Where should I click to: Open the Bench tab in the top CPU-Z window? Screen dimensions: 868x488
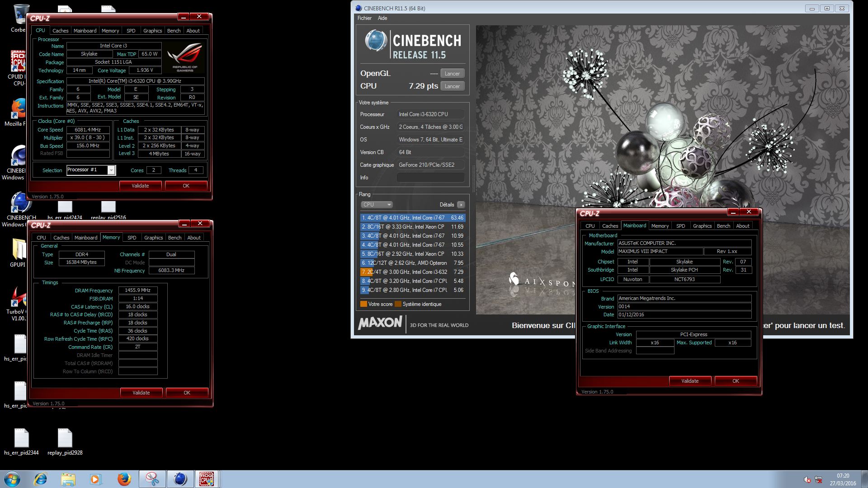pyautogui.click(x=174, y=31)
